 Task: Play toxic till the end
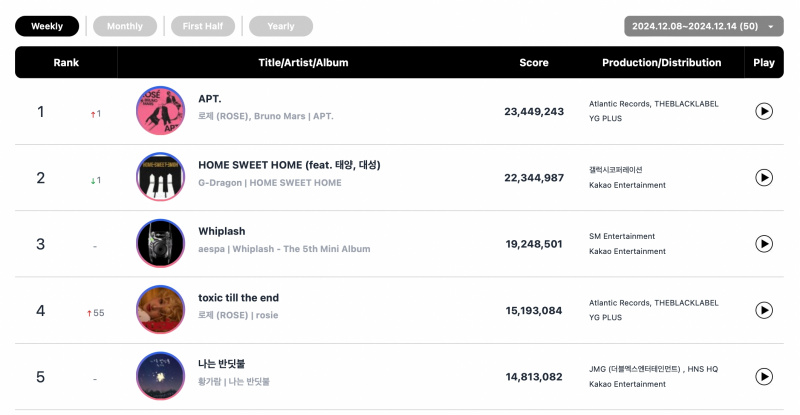coord(763,310)
